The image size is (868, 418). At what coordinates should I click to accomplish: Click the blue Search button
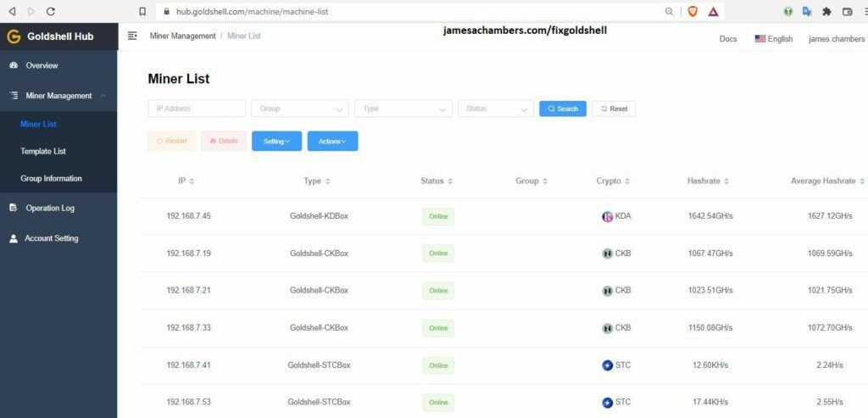coord(563,109)
